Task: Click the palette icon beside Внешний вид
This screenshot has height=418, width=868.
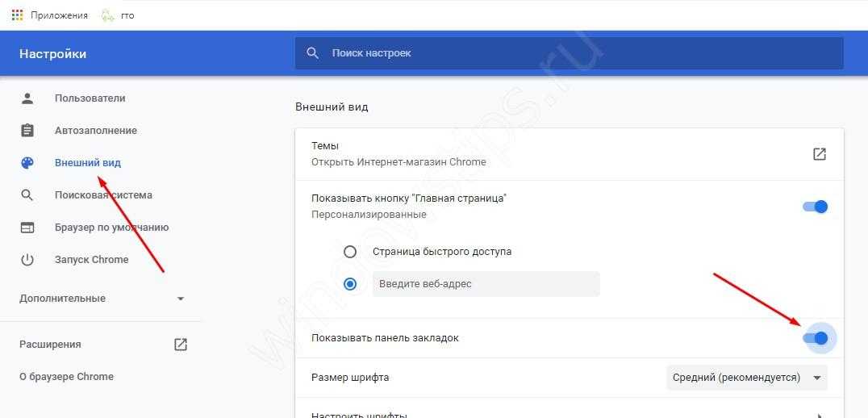Action: pos(27,163)
